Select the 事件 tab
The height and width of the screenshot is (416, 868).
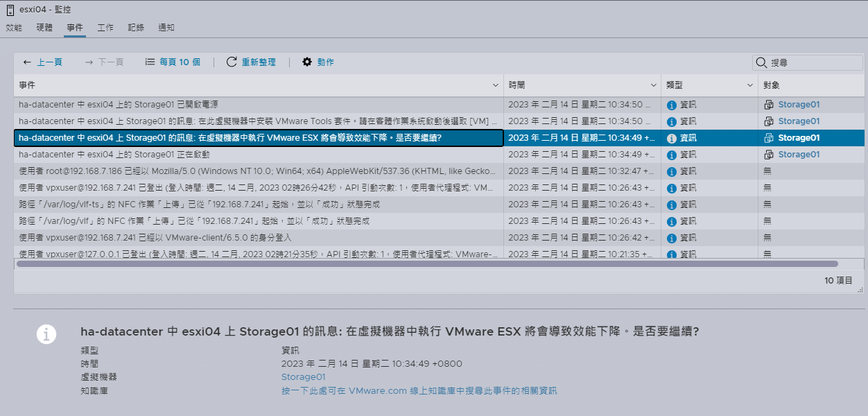(75, 28)
